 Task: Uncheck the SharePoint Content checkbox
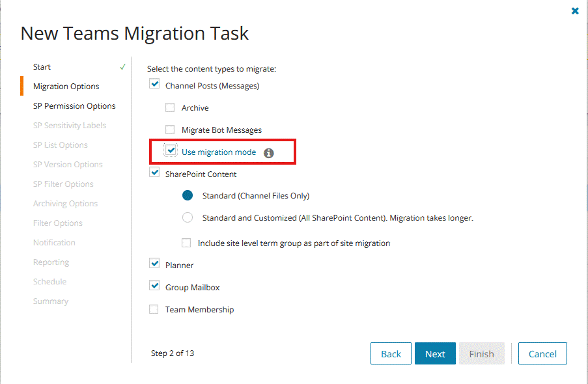154,172
